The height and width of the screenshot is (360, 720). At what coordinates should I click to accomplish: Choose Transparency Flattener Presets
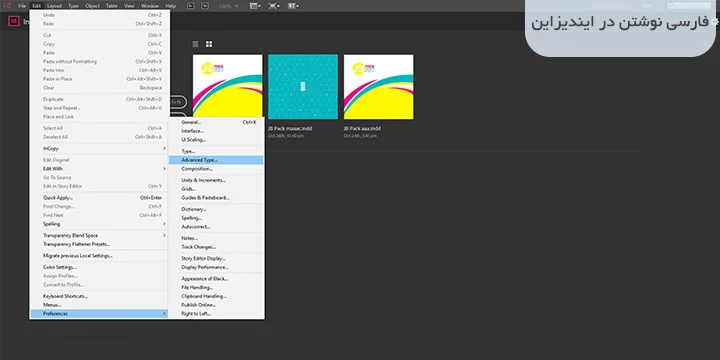tap(99, 244)
